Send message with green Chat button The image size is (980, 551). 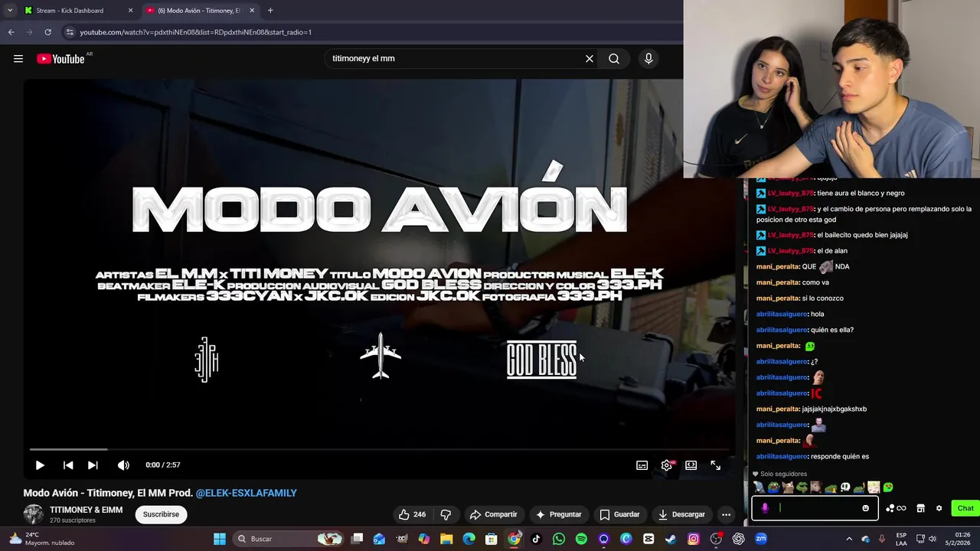pos(965,508)
